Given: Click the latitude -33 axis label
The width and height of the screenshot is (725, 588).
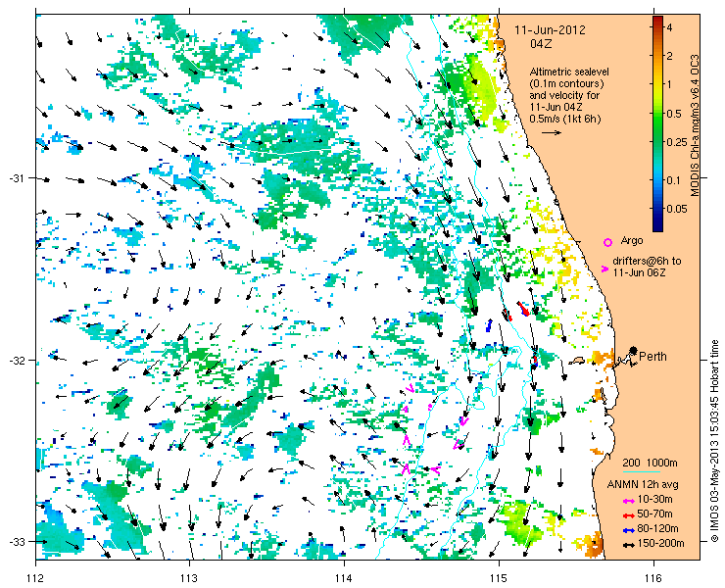Looking at the screenshot, I should pyautogui.click(x=17, y=542).
